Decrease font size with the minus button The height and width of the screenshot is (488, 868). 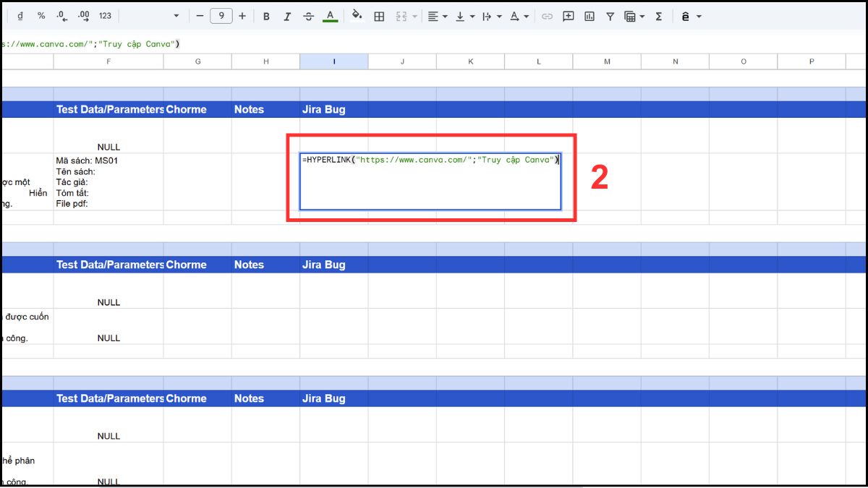coord(200,15)
